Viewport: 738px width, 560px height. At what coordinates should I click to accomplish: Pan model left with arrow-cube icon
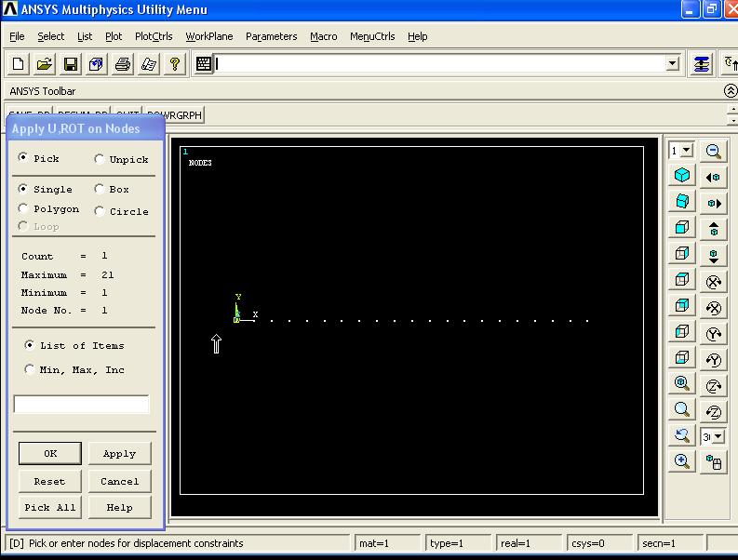point(713,178)
